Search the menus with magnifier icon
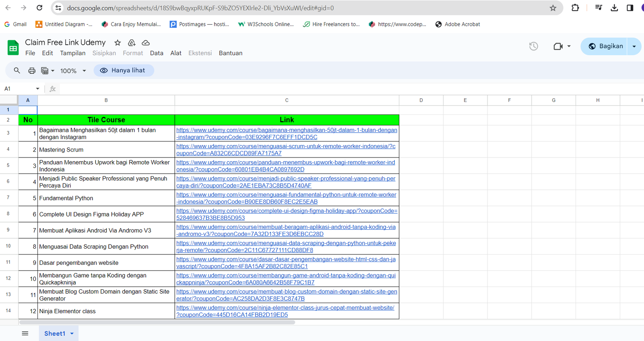 pyautogui.click(x=17, y=71)
